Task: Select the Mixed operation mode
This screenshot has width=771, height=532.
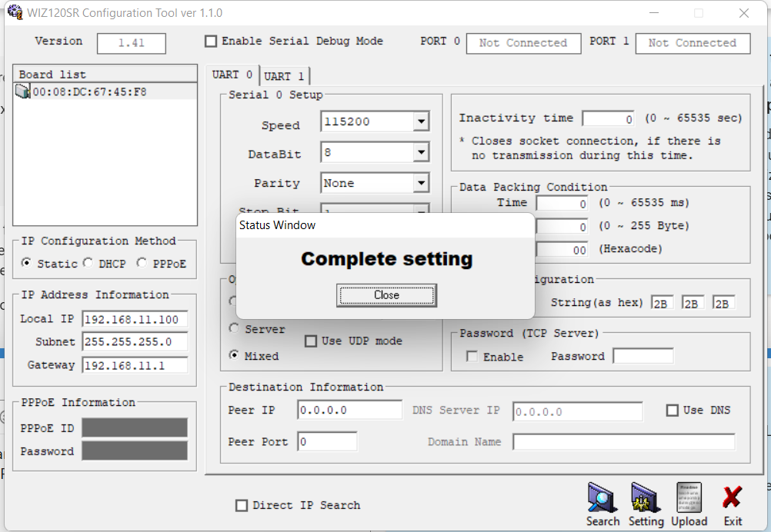Action: pos(234,354)
